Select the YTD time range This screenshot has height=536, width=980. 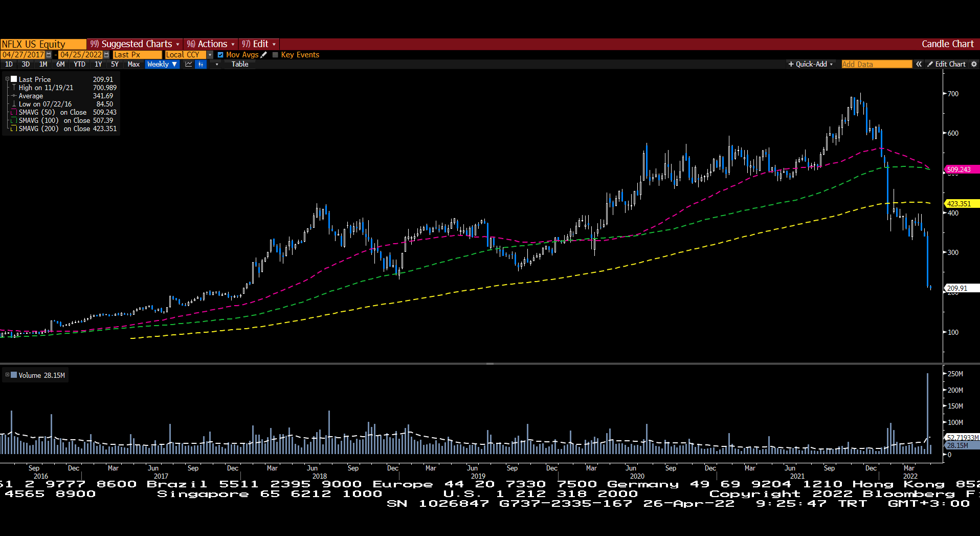tap(79, 64)
